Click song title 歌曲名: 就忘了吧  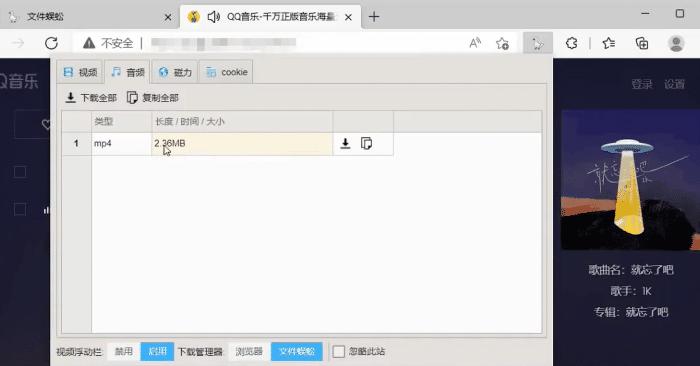tap(630, 270)
